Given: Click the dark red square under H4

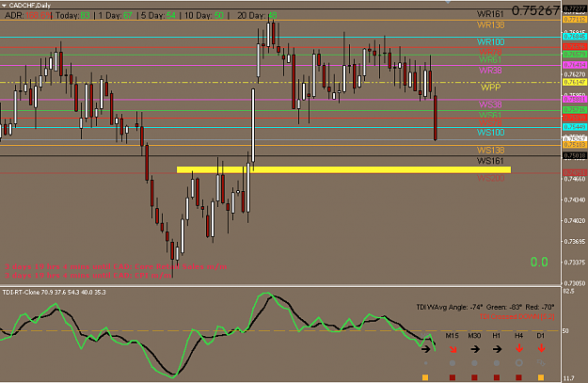Looking at the screenshot, I should coord(518,377).
